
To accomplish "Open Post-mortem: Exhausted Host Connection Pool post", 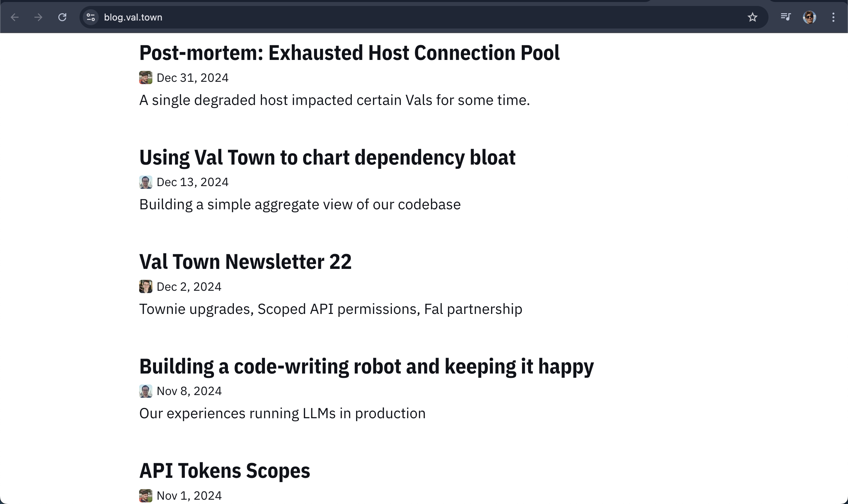I will tap(349, 53).
